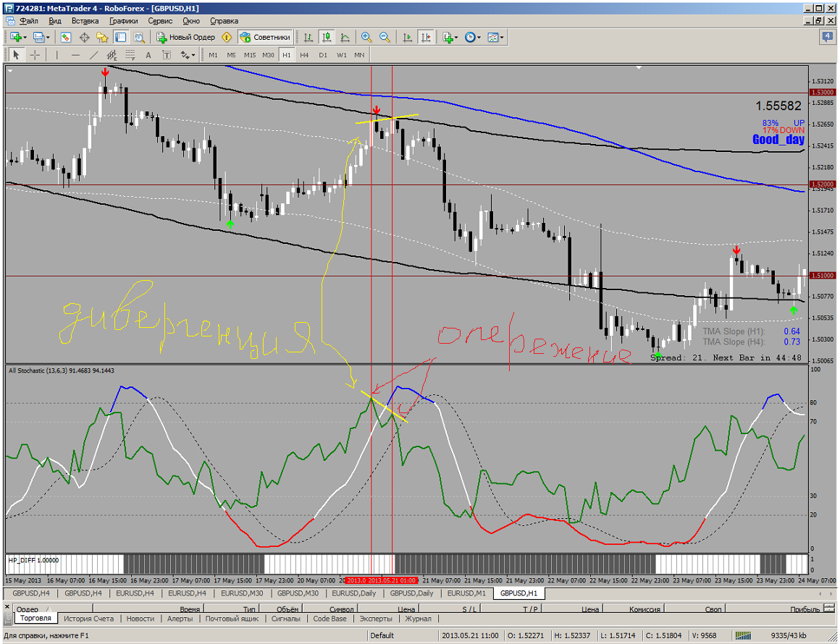Switch to M15 timeframe
This screenshot has width=840, height=644.
pyautogui.click(x=250, y=54)
